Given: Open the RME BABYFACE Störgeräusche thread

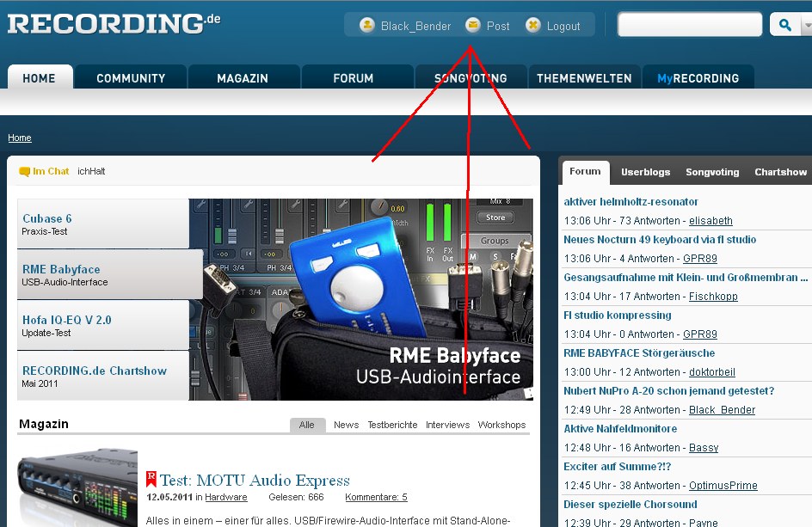Looking at the screenshot, I should click(x=640, y=353).
